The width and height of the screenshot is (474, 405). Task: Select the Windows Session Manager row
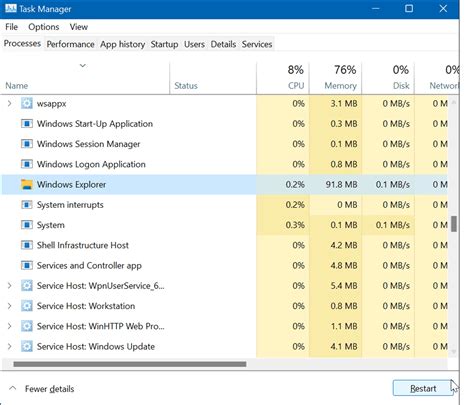tap(225, 144)
